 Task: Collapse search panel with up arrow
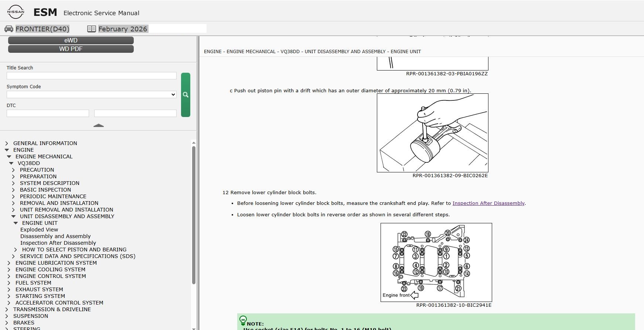[99, 126]
